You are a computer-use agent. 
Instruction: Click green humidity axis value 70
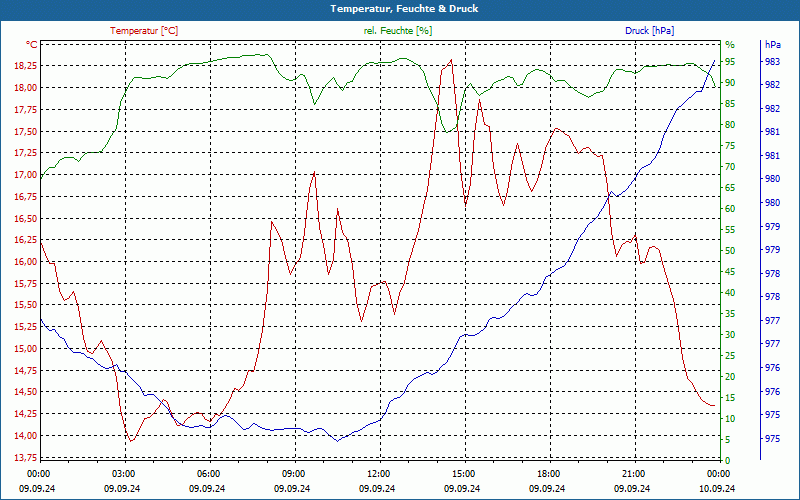click(730, 167)
